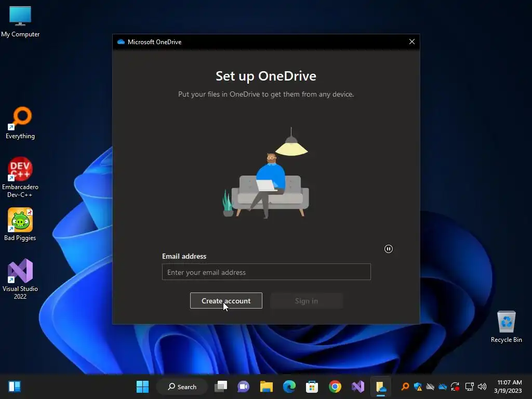Open File Explorer from the taskbar

coord(267,387)
